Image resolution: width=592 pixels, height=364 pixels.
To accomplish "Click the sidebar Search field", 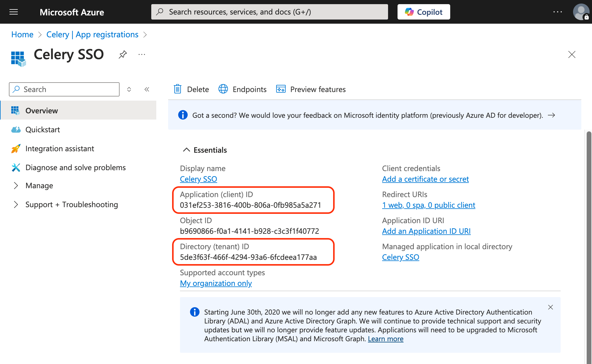I will point(68,89).
